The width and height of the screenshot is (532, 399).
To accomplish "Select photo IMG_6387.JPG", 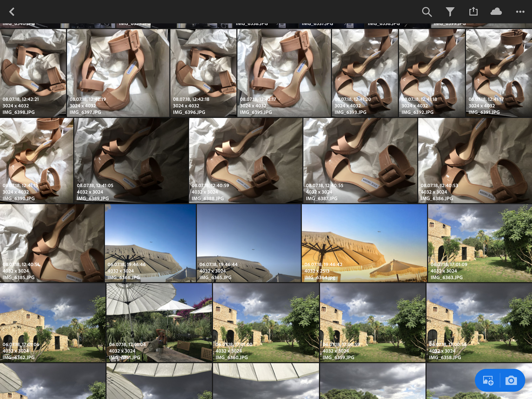I will coord(360,160).
